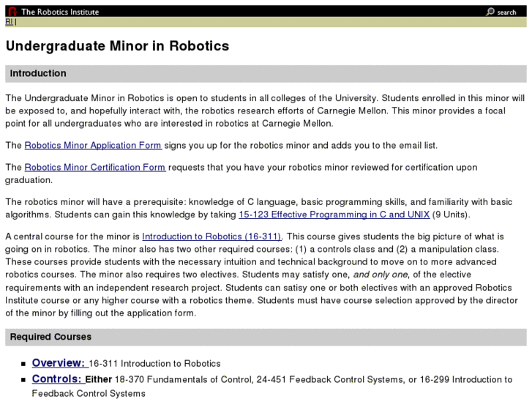Click the Overview: link in Required Courses
This screenshot has width=532, height=399.
coord(60,363)
